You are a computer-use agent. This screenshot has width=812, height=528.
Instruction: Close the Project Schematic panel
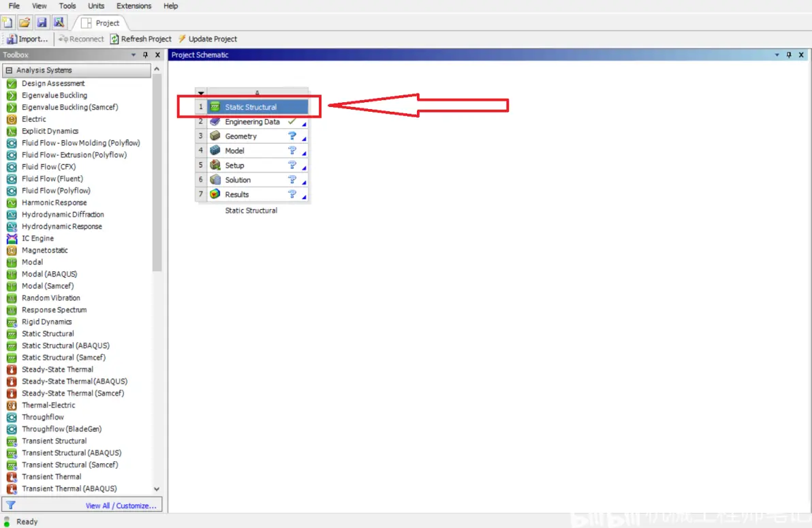click(x=801, y=55)
